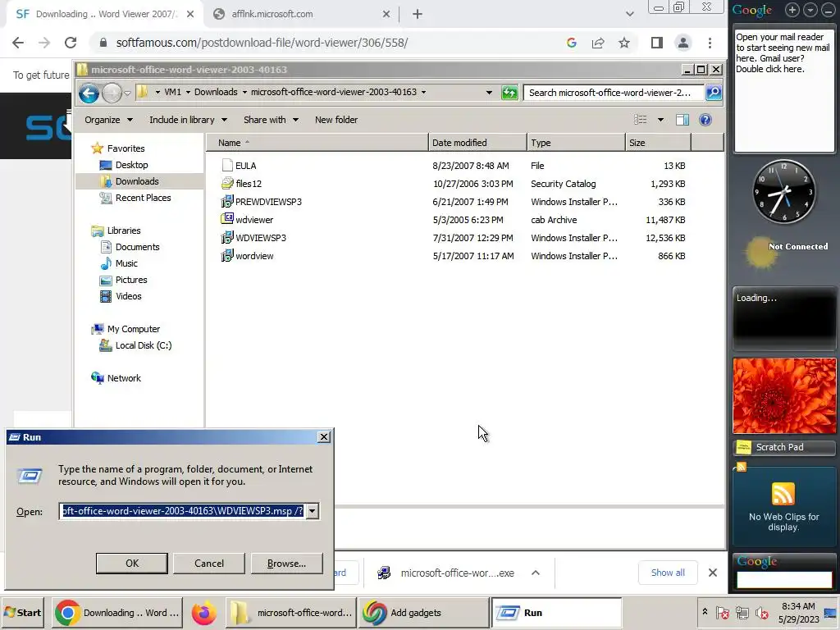Click OK in the Run dialog

point(132,564)
